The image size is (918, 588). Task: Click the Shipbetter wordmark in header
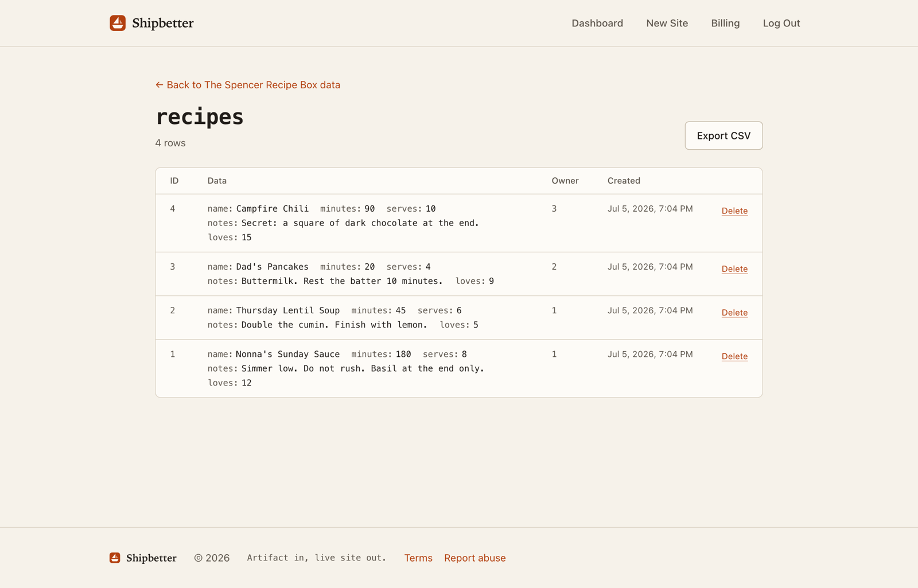click(163, 23)
